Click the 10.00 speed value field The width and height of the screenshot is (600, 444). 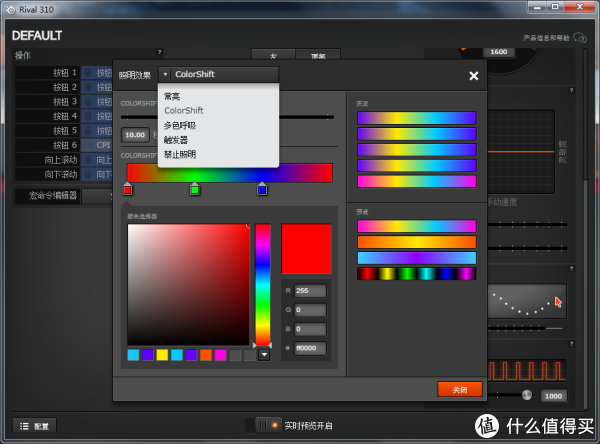click(x=135, y=135)
